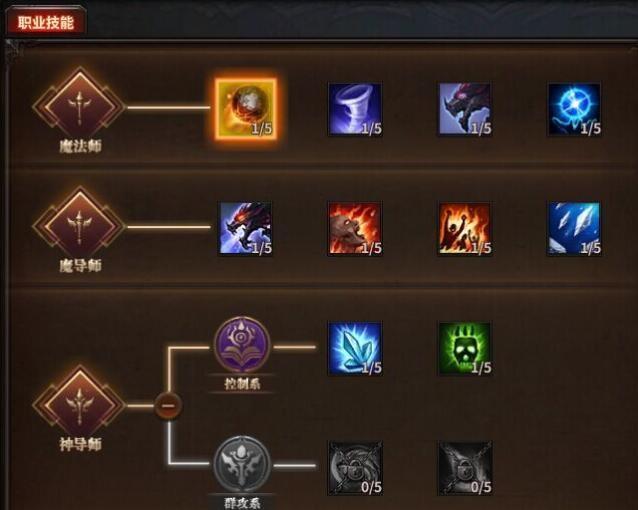The height and width of the screenshot is (510, 638).
Task: Select the blue ice crystal skill
Action: click(x=355, y=348)
